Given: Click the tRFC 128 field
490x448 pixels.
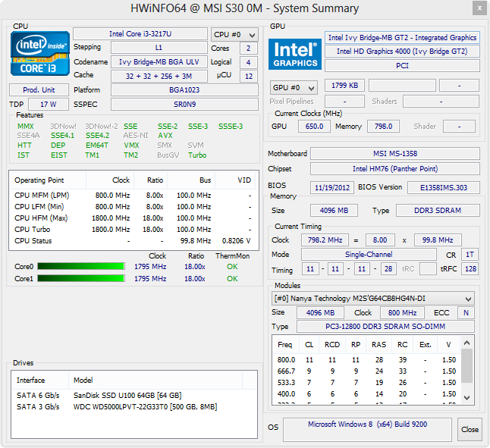Looking at the screenshot, I should click(x=470, y=269).
